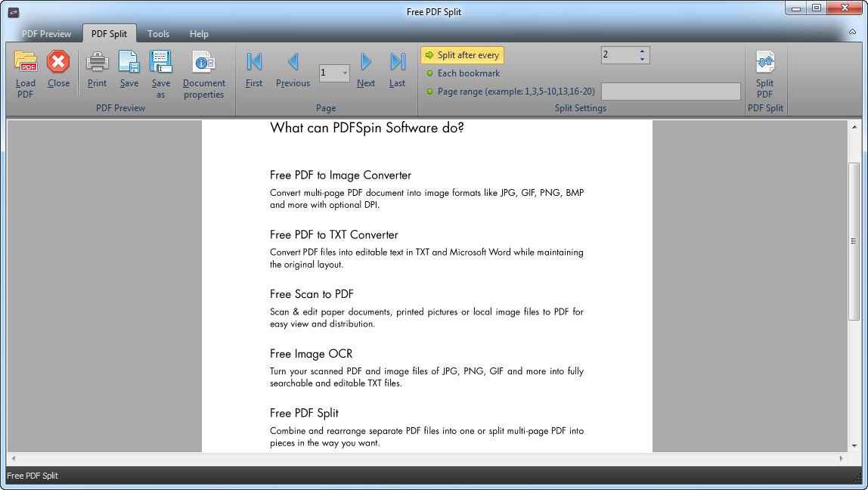Viewport: 868px width, 490px height.
Task: Close the document with the red X icon
Action: [58, 62]
